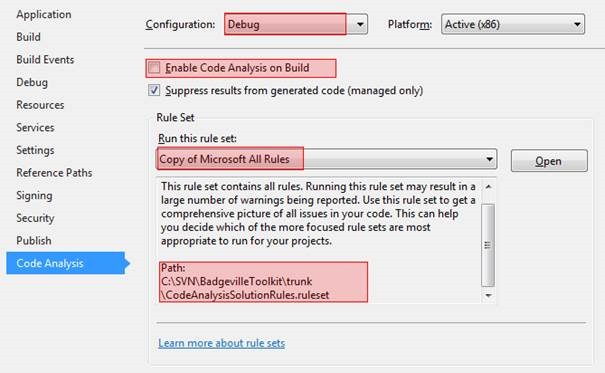Follow Learn more about rule sets link
The width and height of the screenshot is (605, 373).
221,343
